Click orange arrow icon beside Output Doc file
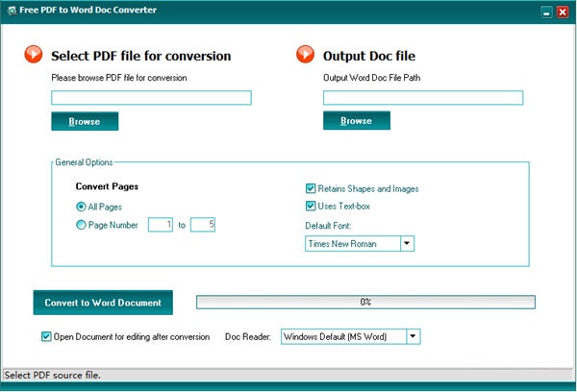577x392 pixels. 305,54
